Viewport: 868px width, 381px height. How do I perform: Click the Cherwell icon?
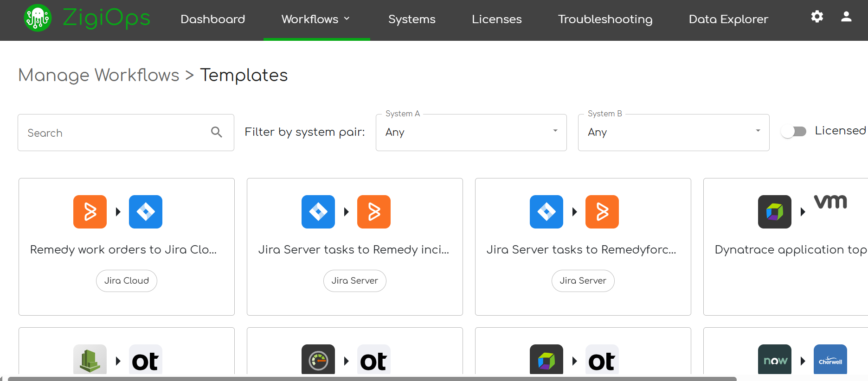(x=830, y=359)
